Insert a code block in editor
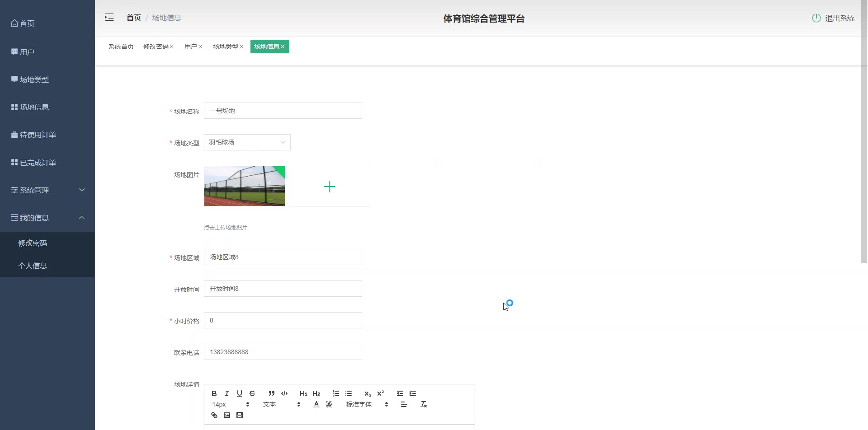 (284, 393)
